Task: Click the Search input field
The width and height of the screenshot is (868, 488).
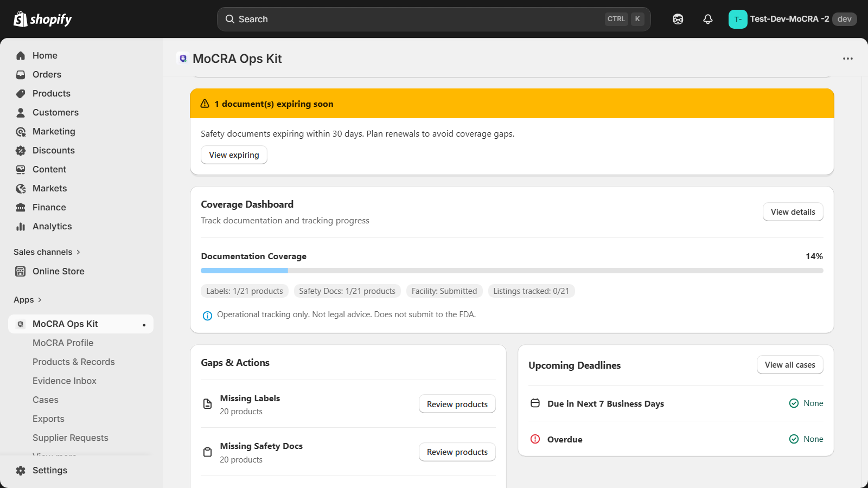Action: click(x=434, y=19)
